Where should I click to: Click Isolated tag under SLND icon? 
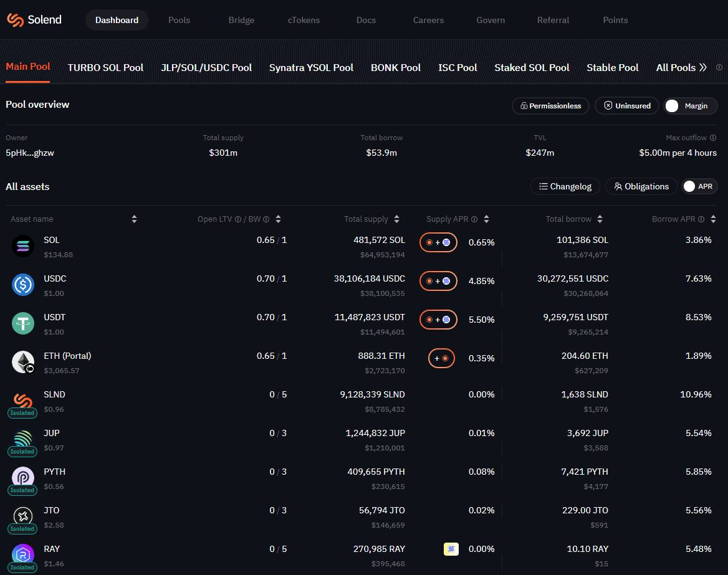coord(22,413)
